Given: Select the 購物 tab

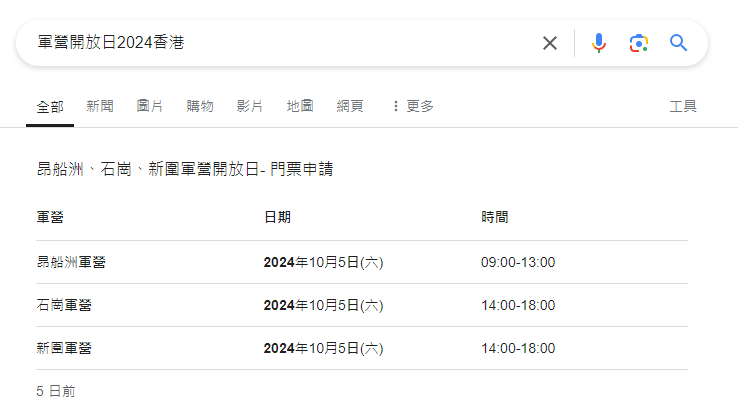Looking at the screenshot, I should coord(200,106).
